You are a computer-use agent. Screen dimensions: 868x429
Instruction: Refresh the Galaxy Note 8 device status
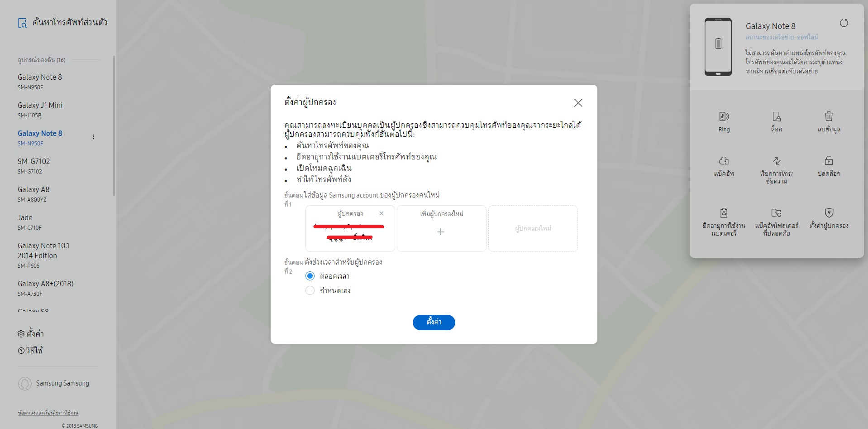tap(844, 23)
